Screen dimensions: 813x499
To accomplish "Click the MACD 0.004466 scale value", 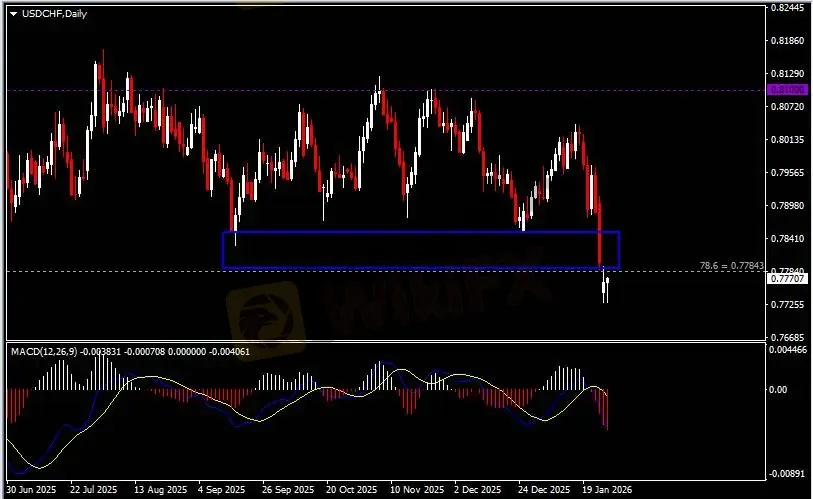I will (x=788, y=350).
